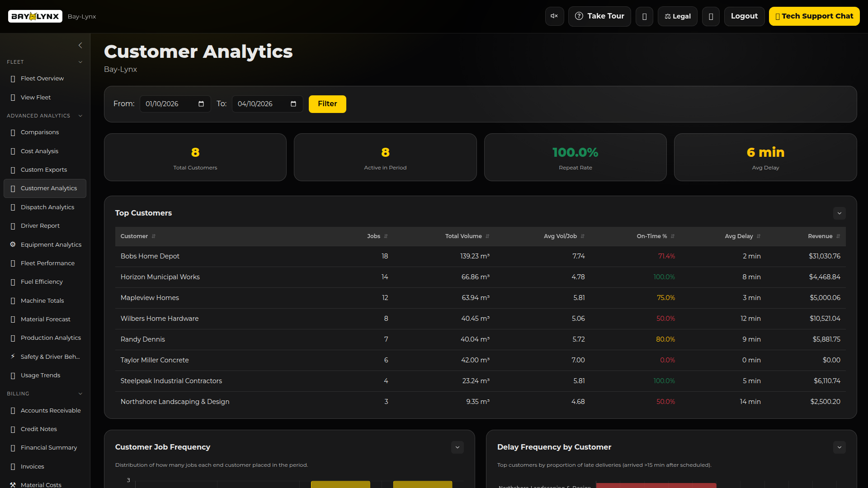Click the Bay-Lynx logo in the top left
Viewport: 868px width, 488px height.
point(35,16)
